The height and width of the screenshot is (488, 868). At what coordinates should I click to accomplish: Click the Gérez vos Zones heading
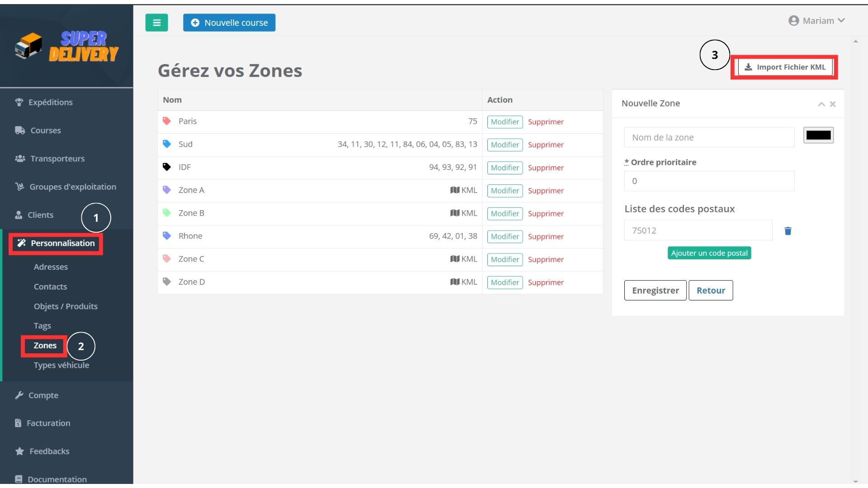230,71
